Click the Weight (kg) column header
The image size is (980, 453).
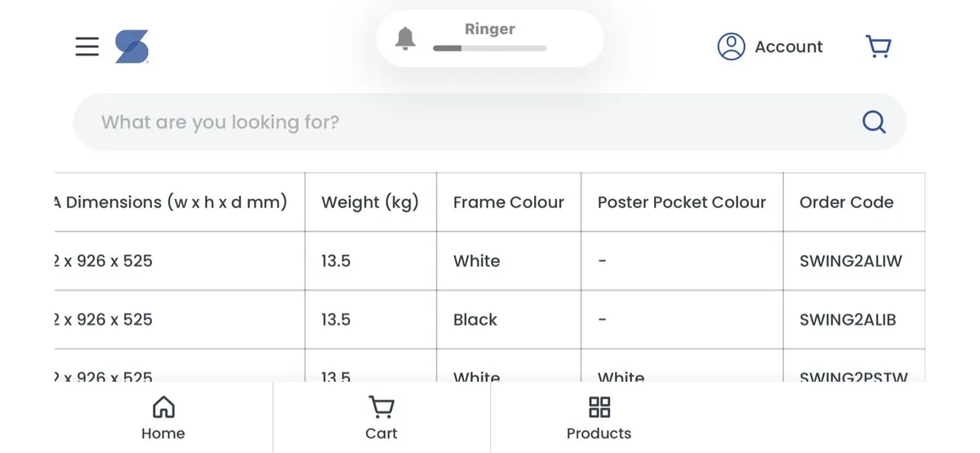pos(370,202)
